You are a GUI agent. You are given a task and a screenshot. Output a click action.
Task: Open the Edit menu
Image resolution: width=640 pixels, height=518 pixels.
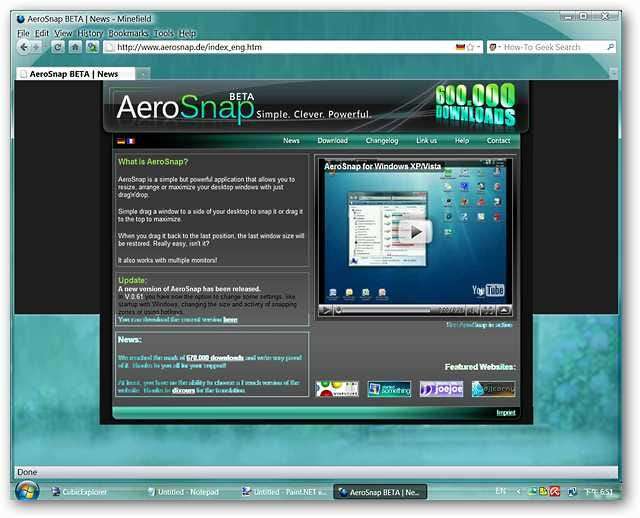point(42,33)
